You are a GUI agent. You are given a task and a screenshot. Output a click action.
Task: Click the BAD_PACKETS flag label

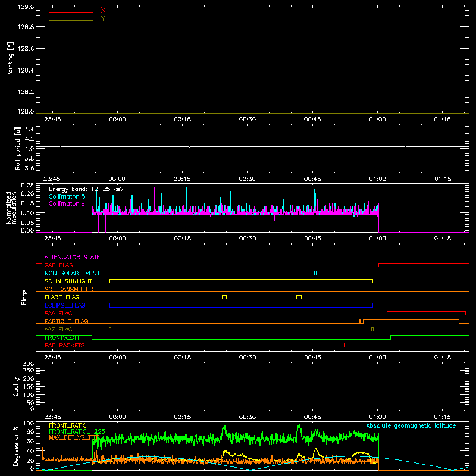click(x=65, y=345)
